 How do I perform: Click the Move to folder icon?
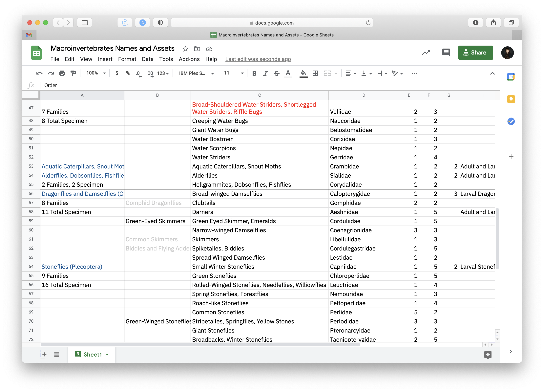(x=197, y=49)
